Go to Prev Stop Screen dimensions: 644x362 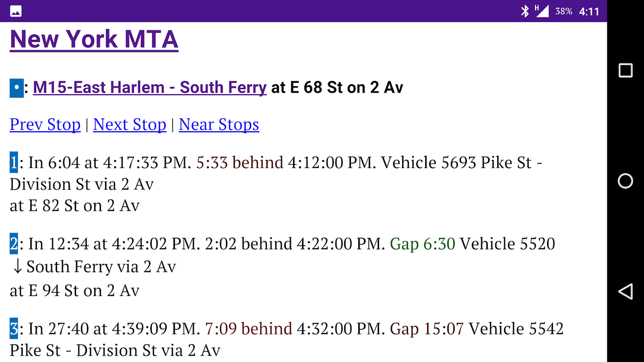(x=45, y=124)
